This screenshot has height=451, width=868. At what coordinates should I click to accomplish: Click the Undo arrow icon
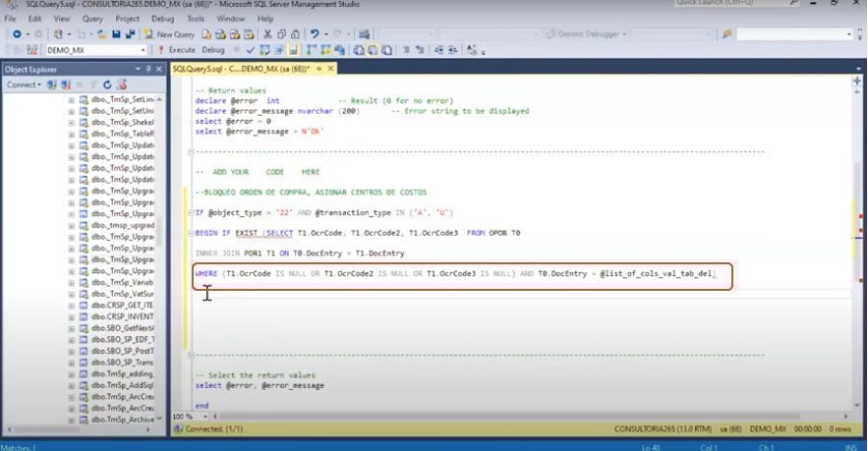(x=315, y=33)
